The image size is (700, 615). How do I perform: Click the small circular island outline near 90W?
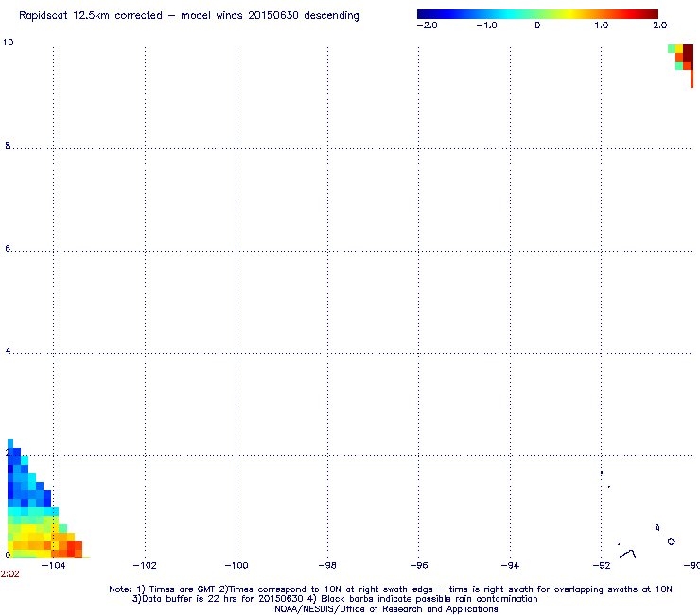(x=671, y=542)
